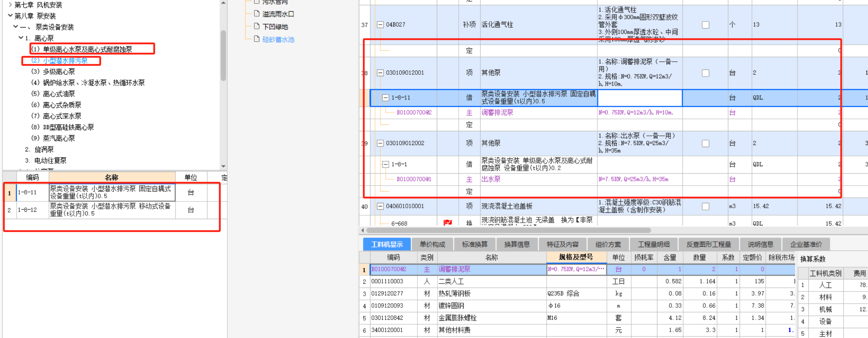Collapse the 1. 离心泵 node
The height and width of the screenshot is (338, 868).
tap(21, 38)
